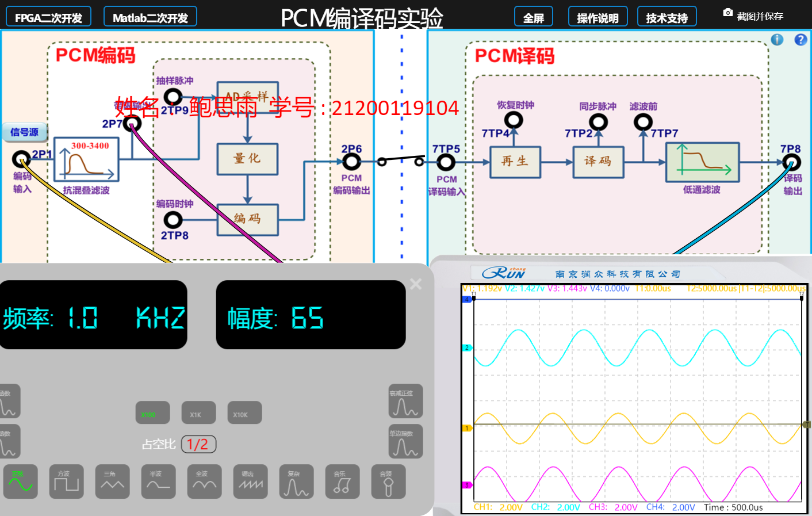Image resolution: width=812 pixels, height=516 pixels.
Task: Click the blue info icon
Action: click(777, 40)
